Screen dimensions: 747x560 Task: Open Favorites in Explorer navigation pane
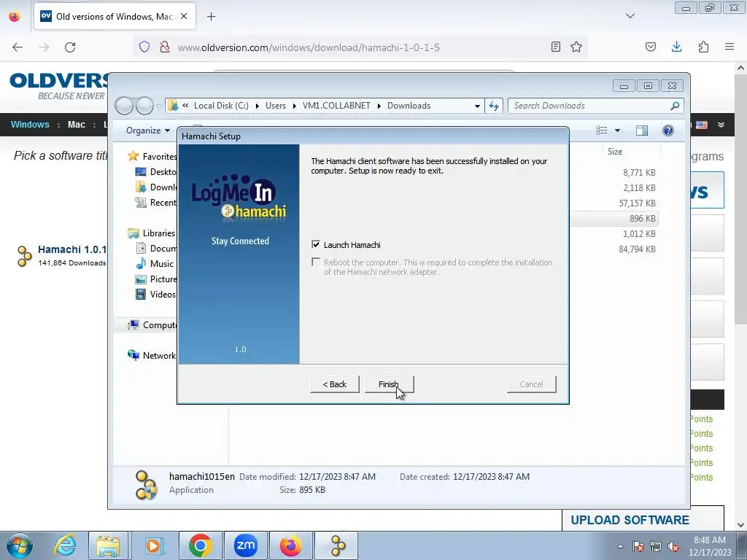coord(153,156)
